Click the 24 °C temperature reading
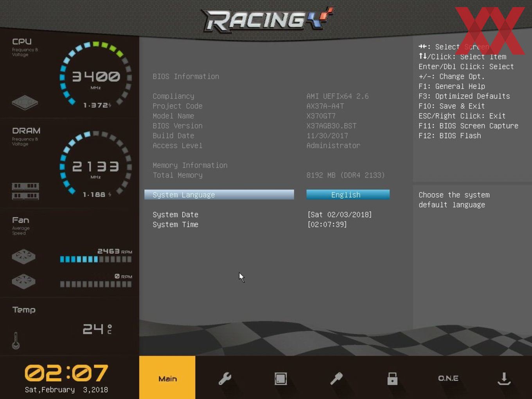This screenshot has height=399, width=532. pyautogui.click(x=97, y=329)
